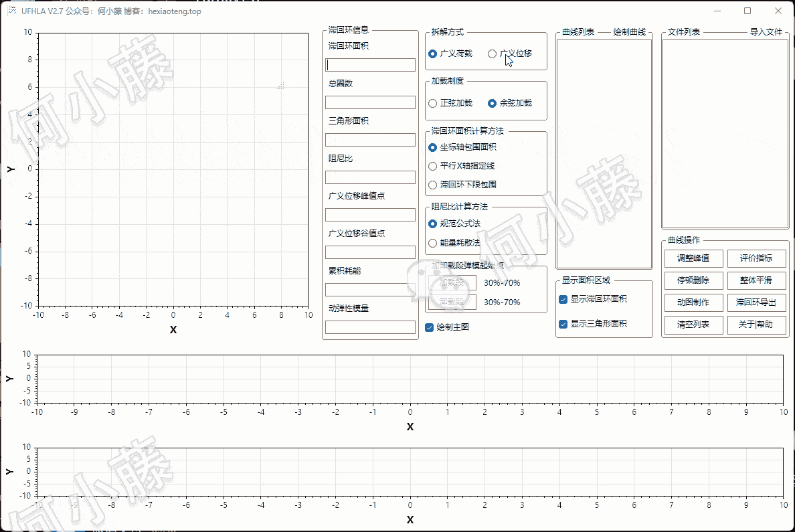The image size is (795, 532).
Task: Click 绘制曲线 to plot curves
Action: pyautogui.click(x=629, y=32)
